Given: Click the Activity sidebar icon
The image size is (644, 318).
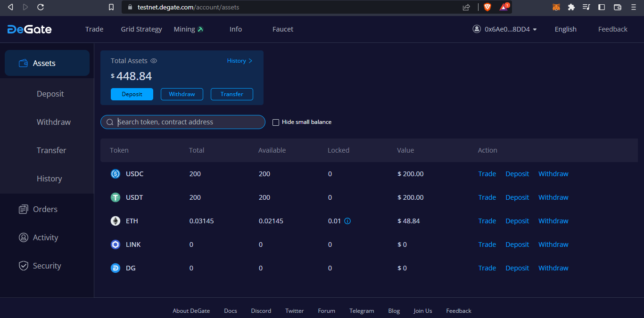Looking at the screenshot, I should [23, 237].
